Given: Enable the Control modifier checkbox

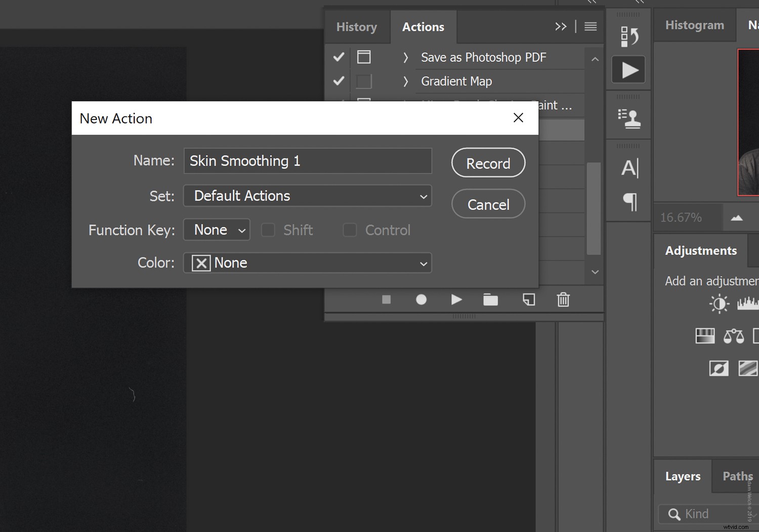Looking at the screenshot, I should pyautogui.click(x=350, y=230).
